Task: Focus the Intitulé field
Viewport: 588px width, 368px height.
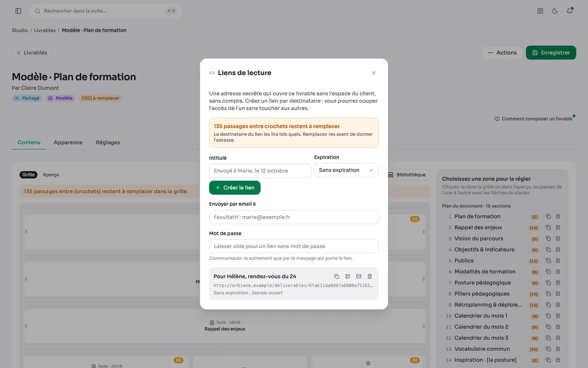Action: 260,171
